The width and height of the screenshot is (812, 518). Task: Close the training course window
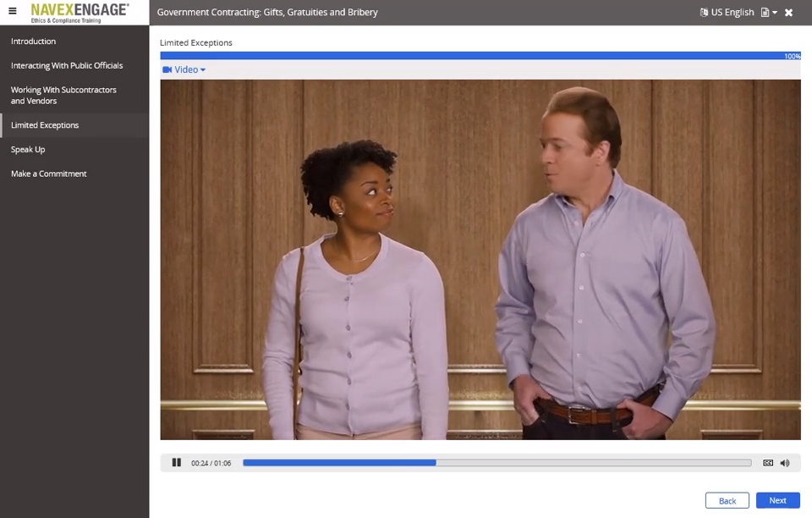pos(788,13)
